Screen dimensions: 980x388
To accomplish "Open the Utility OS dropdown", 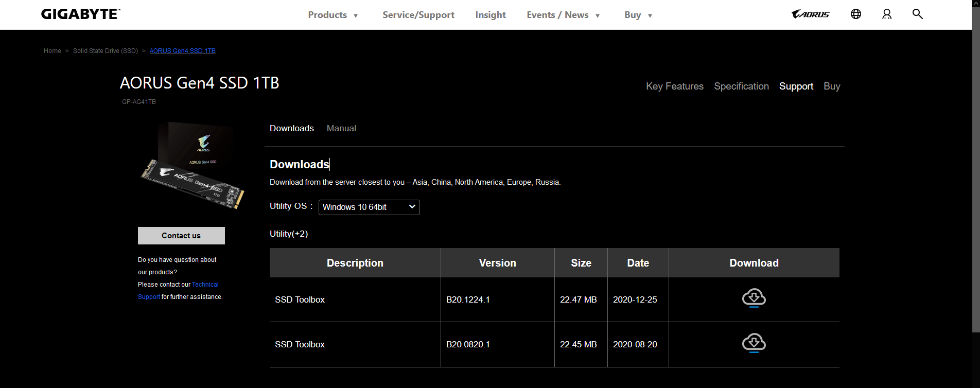I will click(369, 207).
